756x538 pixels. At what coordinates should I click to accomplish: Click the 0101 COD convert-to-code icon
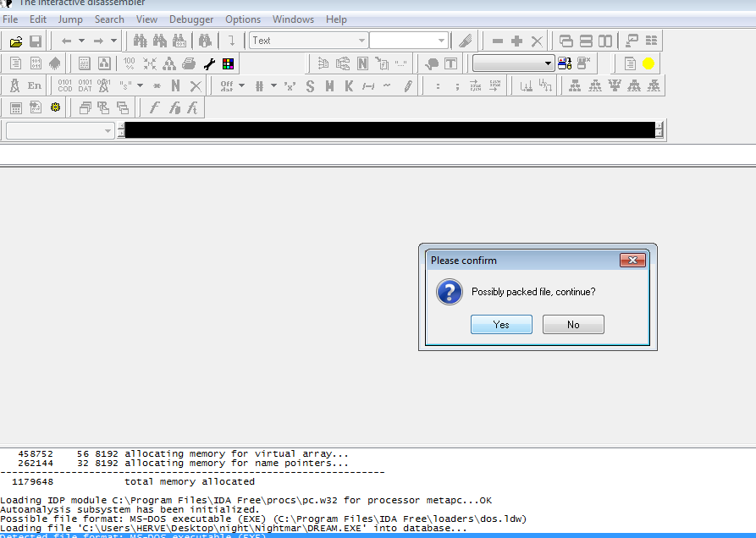pos(64,85)
